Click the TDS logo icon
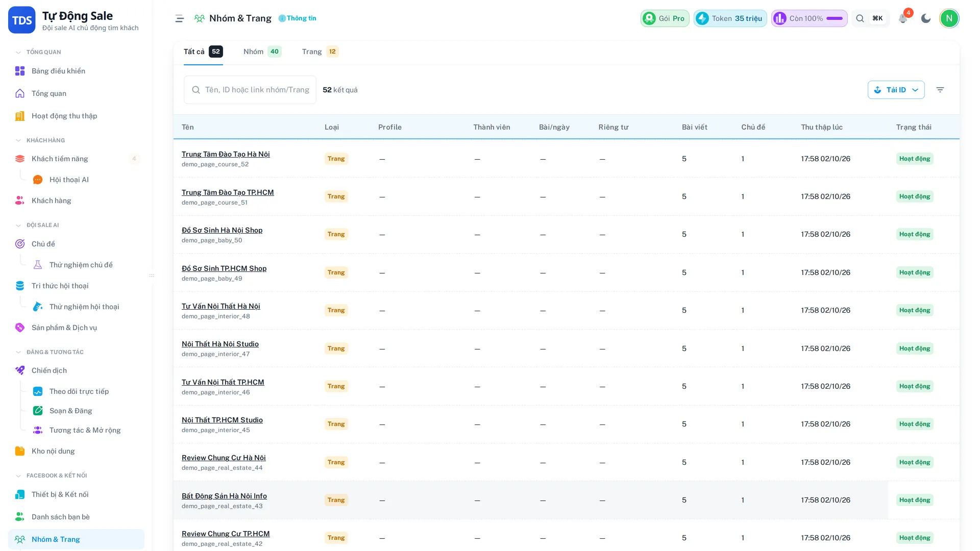This screenshot has width=980, height=551. coord(21,20)
